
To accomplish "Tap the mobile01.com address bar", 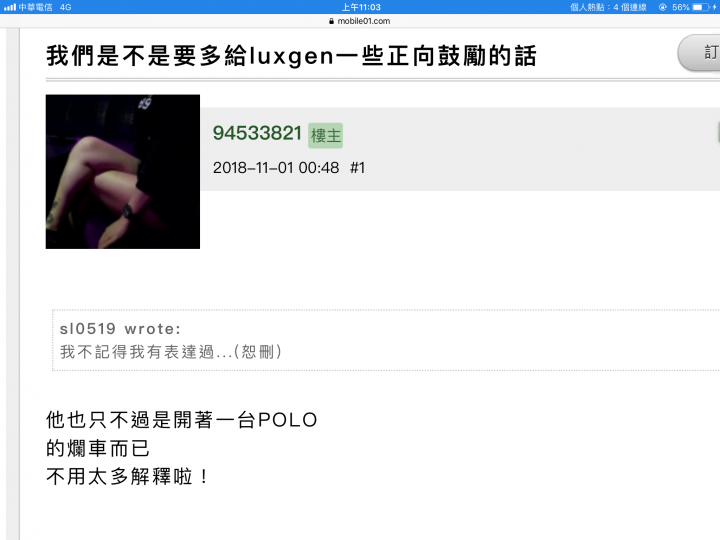I will tap(360, 21).
